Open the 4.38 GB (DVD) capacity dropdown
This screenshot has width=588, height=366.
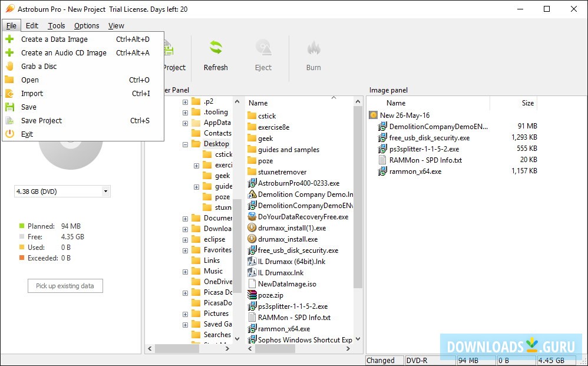(107, 191)
